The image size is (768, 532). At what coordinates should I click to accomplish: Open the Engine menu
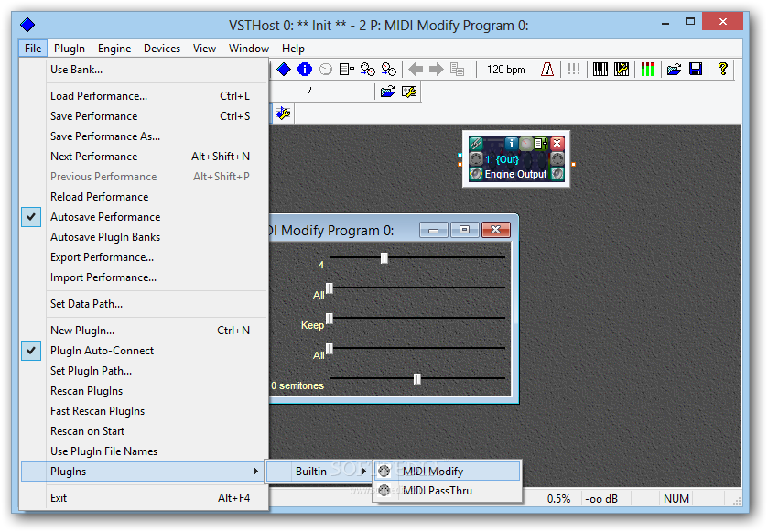[x=114, y=49]
